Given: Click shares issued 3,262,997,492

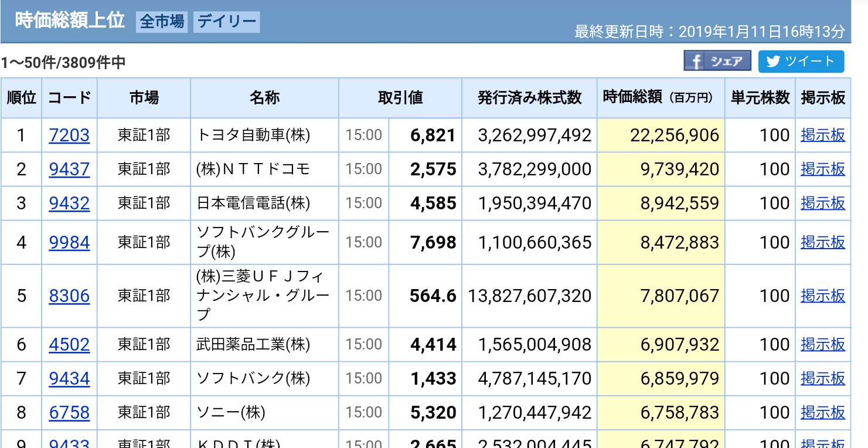Looking at the screenshot, I should 535,135.
